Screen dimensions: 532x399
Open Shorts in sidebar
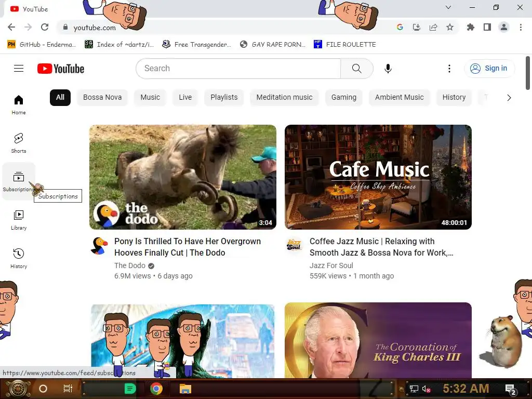(x=19, y=143)
